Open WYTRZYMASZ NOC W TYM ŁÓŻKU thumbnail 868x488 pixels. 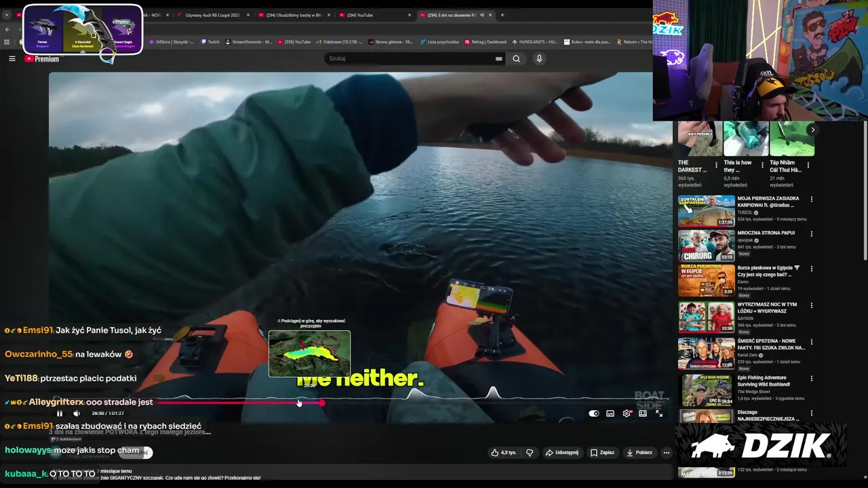coord(707,318)
